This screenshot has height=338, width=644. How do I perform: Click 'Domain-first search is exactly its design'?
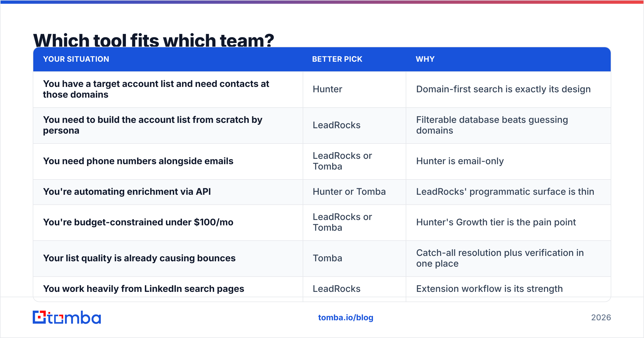click(503, 89)
